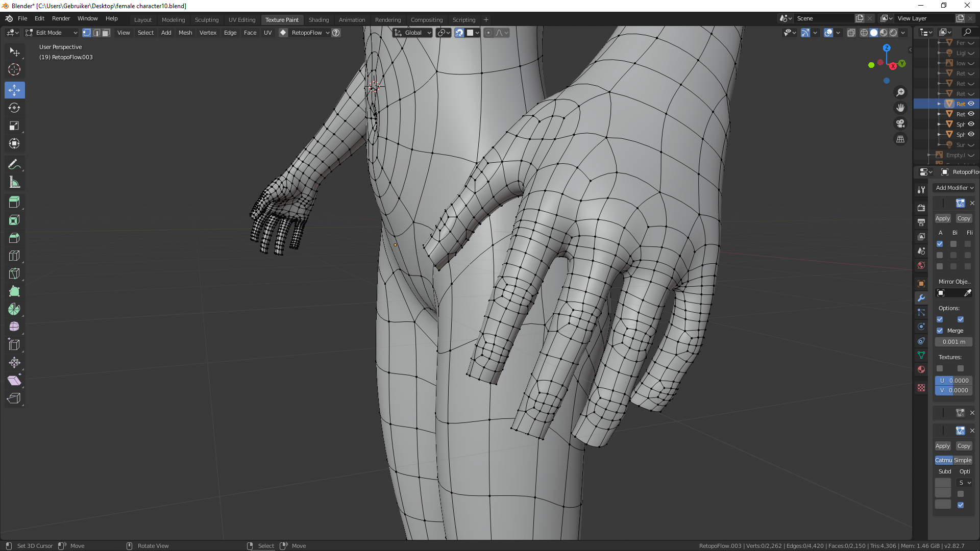Toggle the Merge checkbox in Mirror modifier
980x551 pixels.
pos(940,331)
